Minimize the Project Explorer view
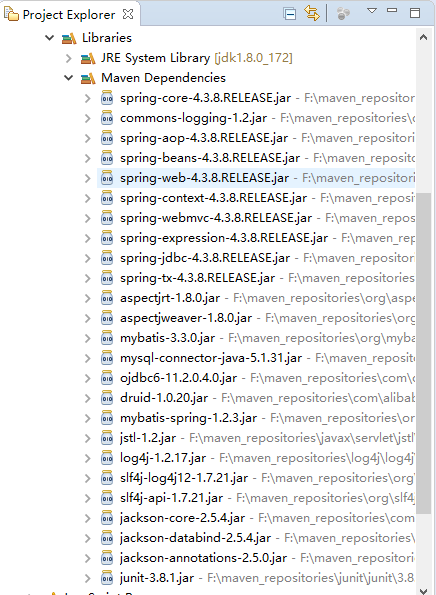The image size is (436, 595). pyautogui.click(x=392, y=10)
